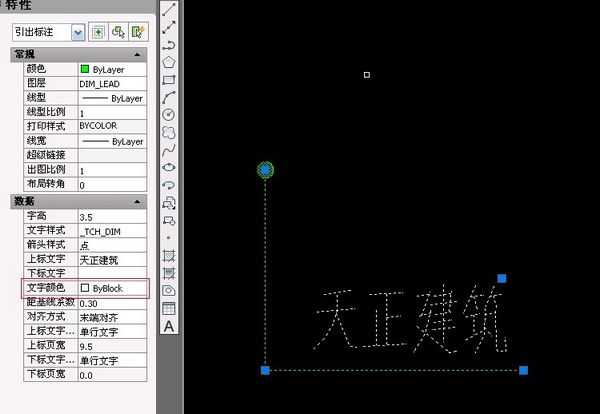Edit the 字高 3.5 value
The image size is (600, 414).
click(x=112, y=217)
